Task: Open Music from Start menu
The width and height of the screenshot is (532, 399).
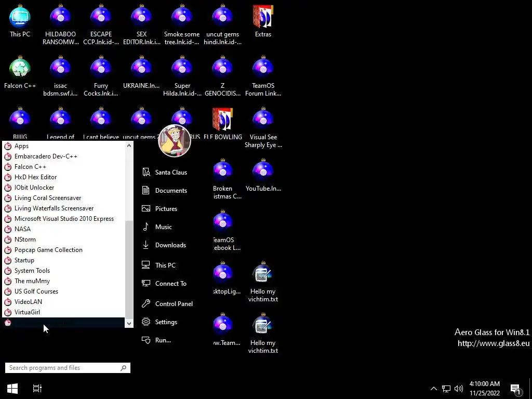Action: (157, 227)
